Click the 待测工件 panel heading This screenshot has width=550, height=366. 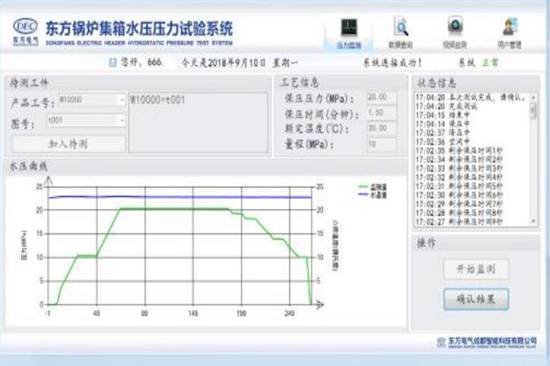click(x=29, y=83)
